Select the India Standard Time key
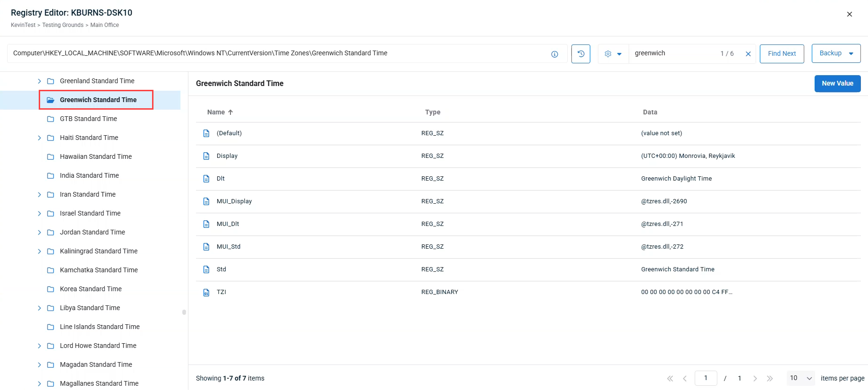This screenshot has height=390, width=868. (x=89, y=175)
